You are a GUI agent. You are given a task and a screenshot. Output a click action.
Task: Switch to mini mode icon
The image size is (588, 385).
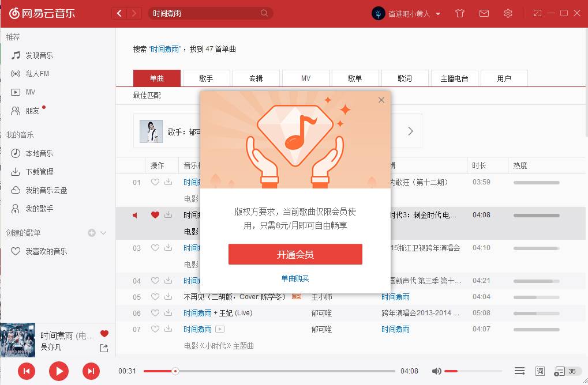(537, 13)
